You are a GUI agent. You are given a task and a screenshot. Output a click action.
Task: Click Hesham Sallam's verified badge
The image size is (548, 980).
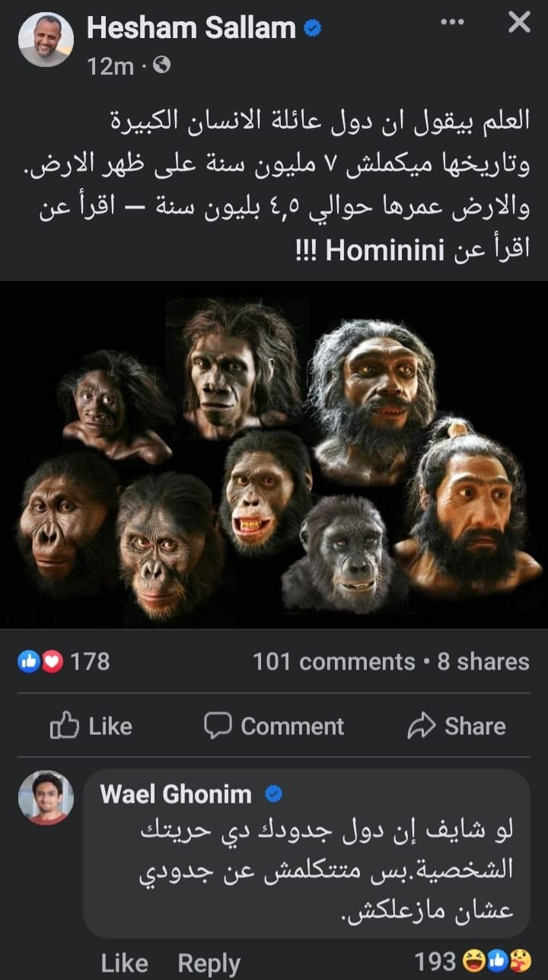click(x=313, y=29)
